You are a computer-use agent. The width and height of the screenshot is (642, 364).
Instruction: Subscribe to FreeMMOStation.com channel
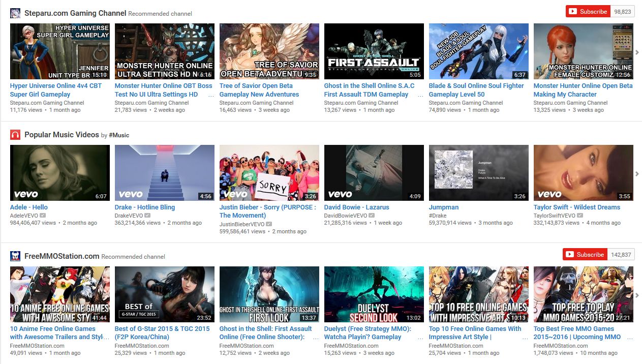click(585, 254)
